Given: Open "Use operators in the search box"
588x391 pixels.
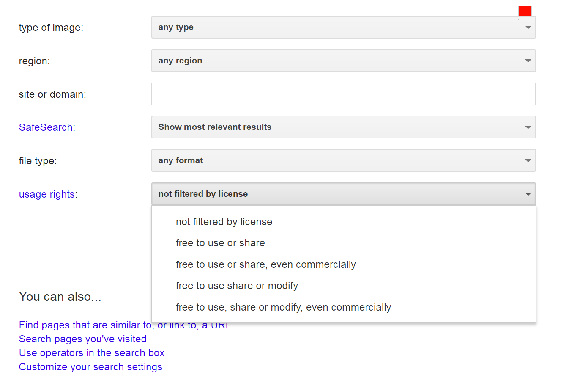Looking at the screenshot, I should click(91, 352).
